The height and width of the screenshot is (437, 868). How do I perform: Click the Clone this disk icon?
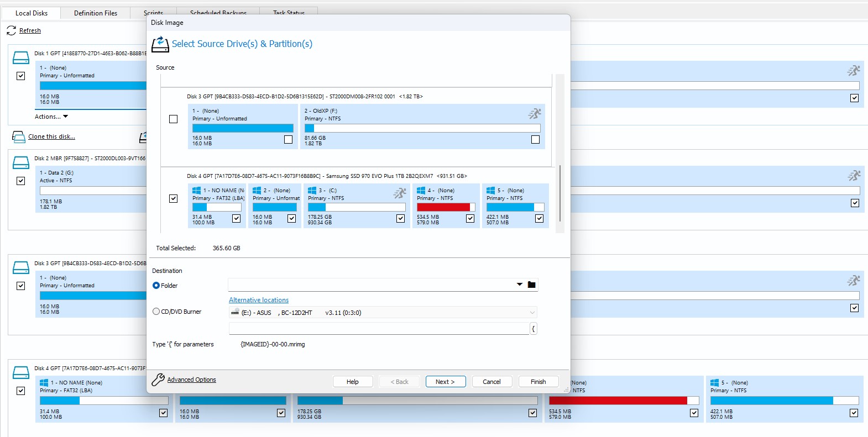[x=19, y=137]
